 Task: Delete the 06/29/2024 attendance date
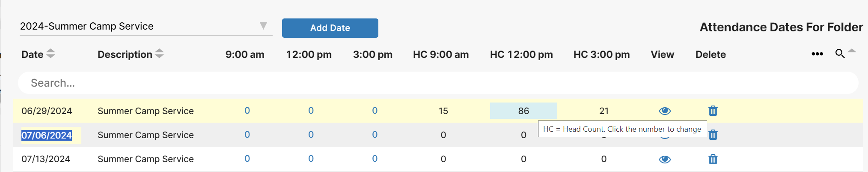pos(713,111)
